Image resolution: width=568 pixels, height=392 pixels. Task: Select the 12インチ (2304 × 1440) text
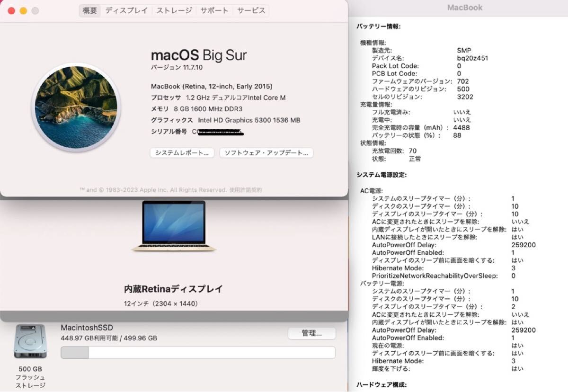click(161, 303)
